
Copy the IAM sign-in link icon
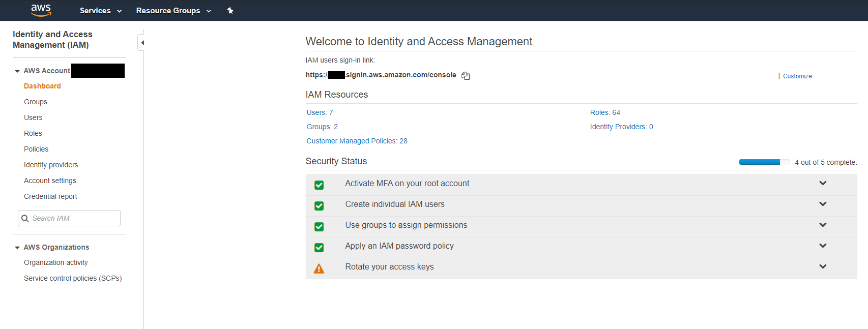466,76
